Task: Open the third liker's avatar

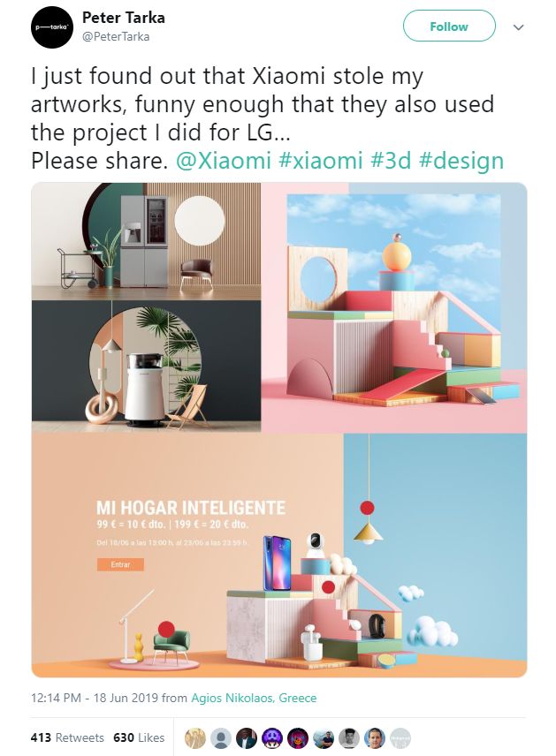Action: [x=247, y=737]
